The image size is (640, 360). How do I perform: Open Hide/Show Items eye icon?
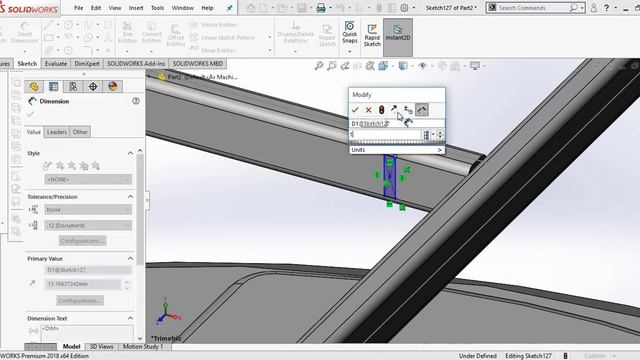[422, 66]
